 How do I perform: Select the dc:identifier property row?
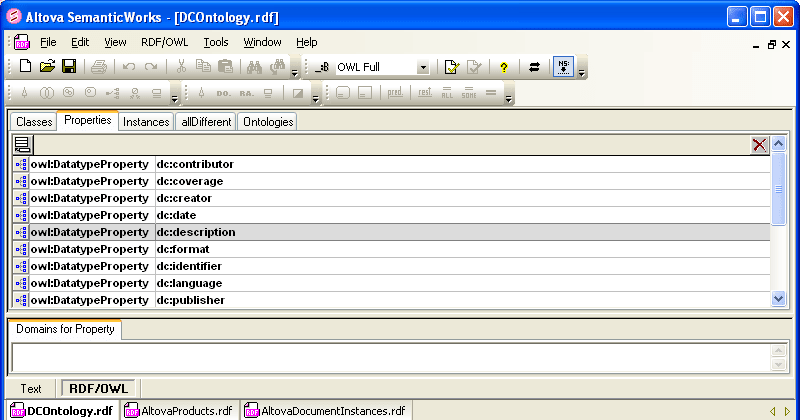[391, 266]
